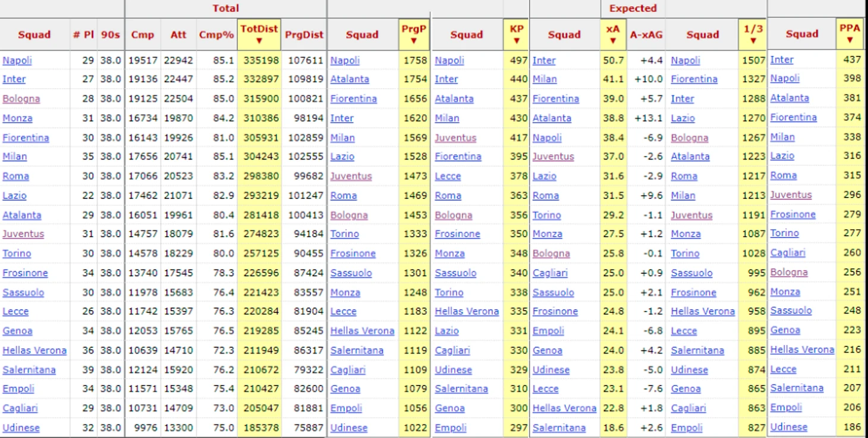868x438 pixels.
Task: Open Udinese link beside PPA 186
Action: (789, 427)
